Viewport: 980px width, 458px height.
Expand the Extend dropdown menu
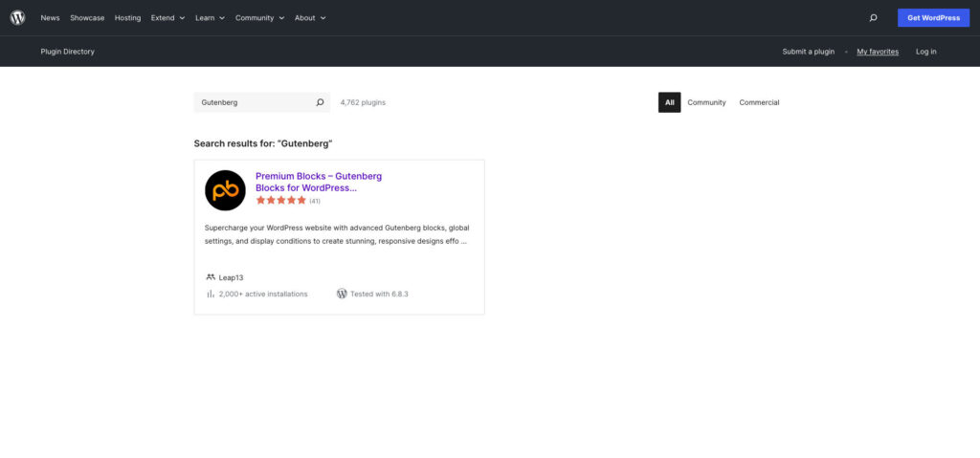[x=167, y=17]
